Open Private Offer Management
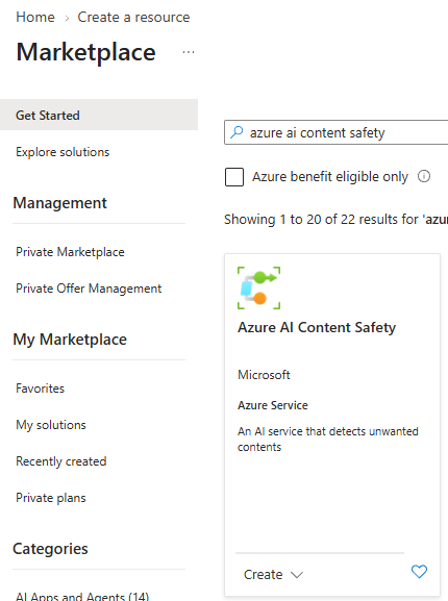 click(x=89, y=288)
